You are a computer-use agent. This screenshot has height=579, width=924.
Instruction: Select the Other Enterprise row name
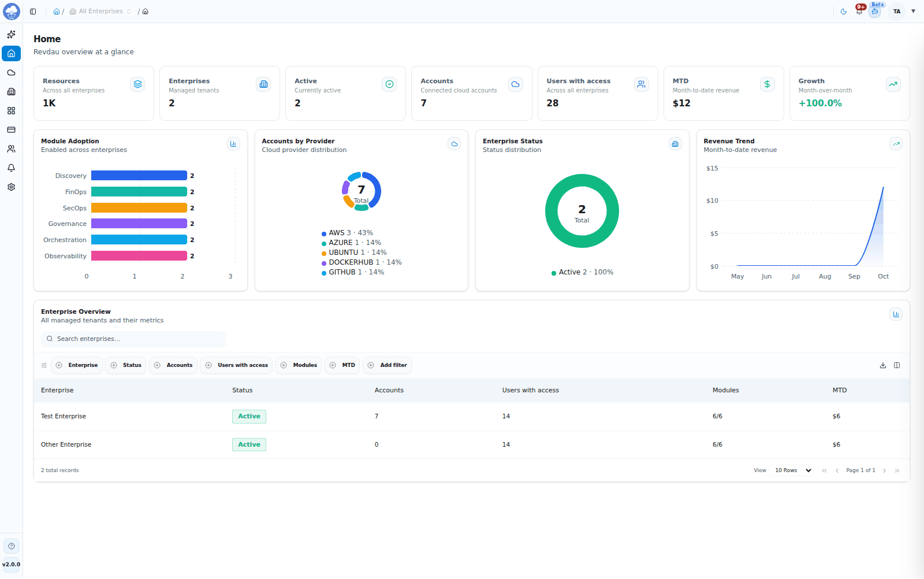pos(66,445)
